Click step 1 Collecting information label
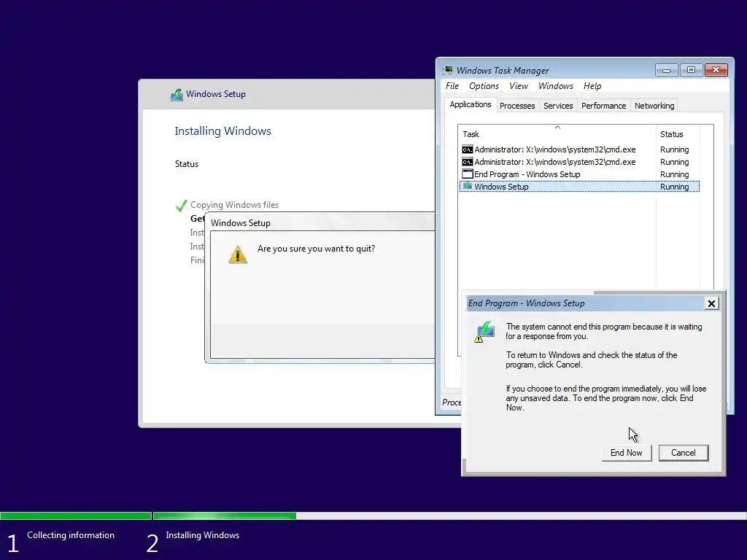The height and width of the screenshot is (560, 747). [71, 535]
